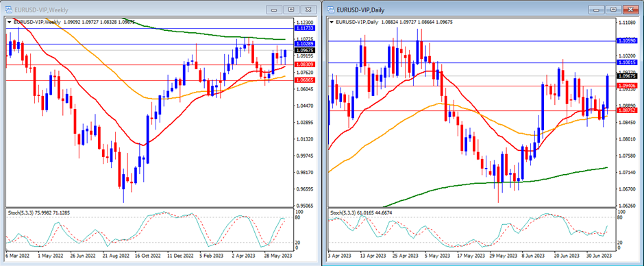Close the EURUSD-VIP,Daily chart window
The image size is (644, 266).
click(x=631, y=10)
